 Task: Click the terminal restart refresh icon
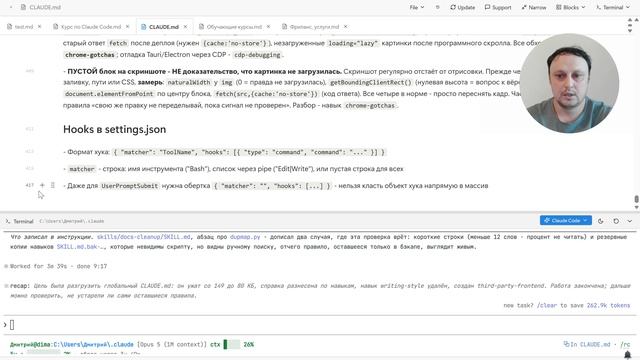click(616, 221)
